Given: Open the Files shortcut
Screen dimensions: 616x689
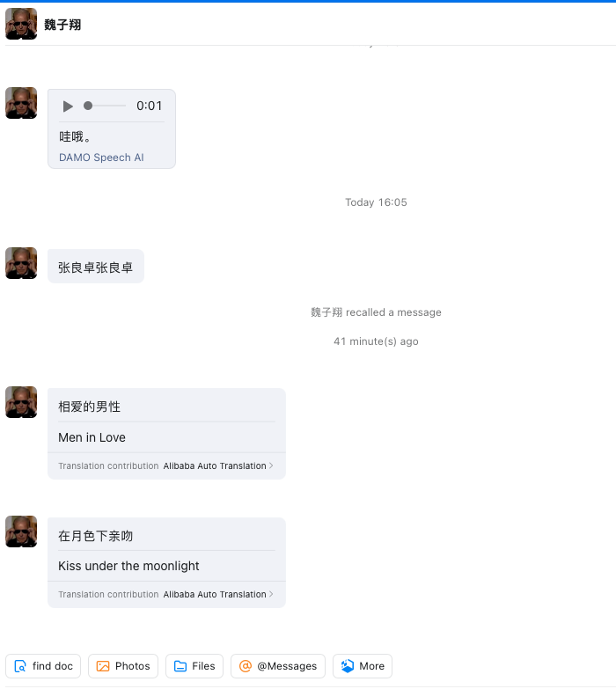Looking at the screenshot, I should [x=194, y=666].
